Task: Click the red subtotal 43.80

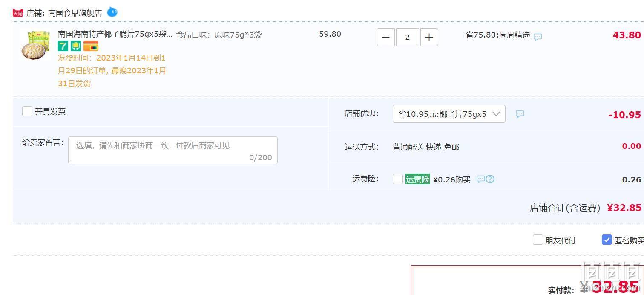Action: (x=627, y=35)
